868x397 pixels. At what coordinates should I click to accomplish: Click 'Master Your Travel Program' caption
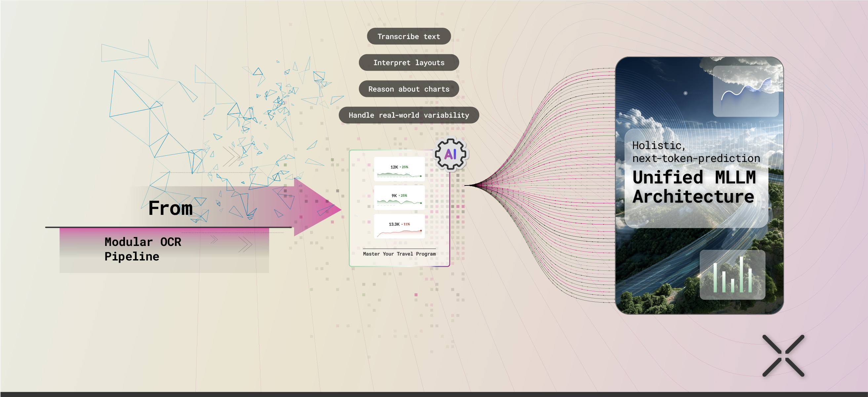[399, 254]
